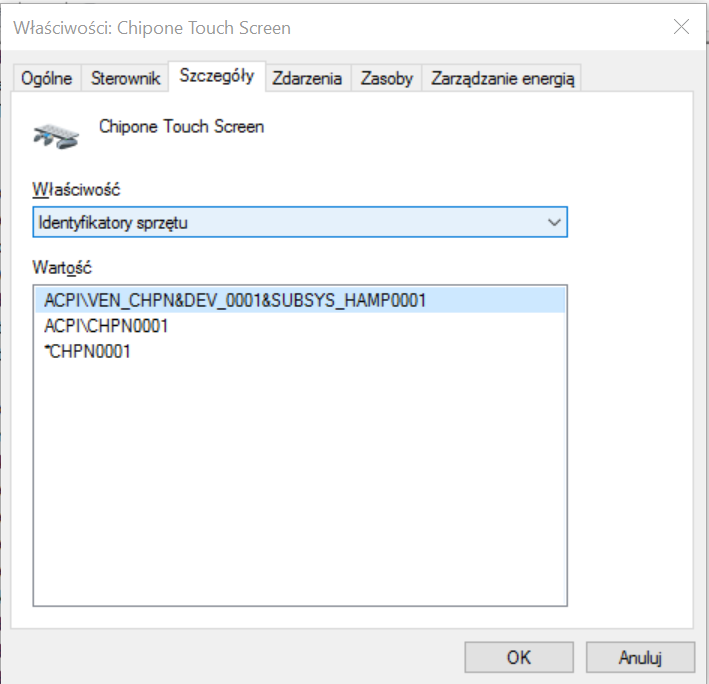
Task: Close the Właściwości dialog window
Action: point(681,27)
